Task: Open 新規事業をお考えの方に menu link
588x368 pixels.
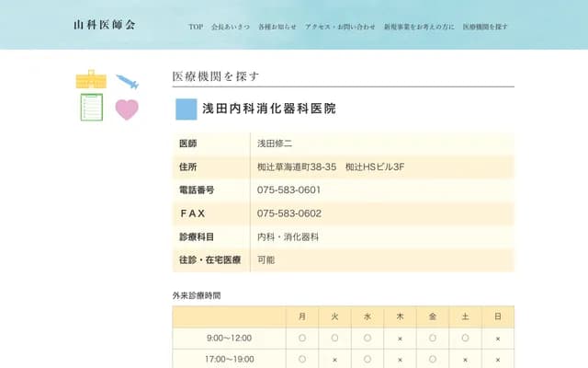Action: tap(419, 27)
